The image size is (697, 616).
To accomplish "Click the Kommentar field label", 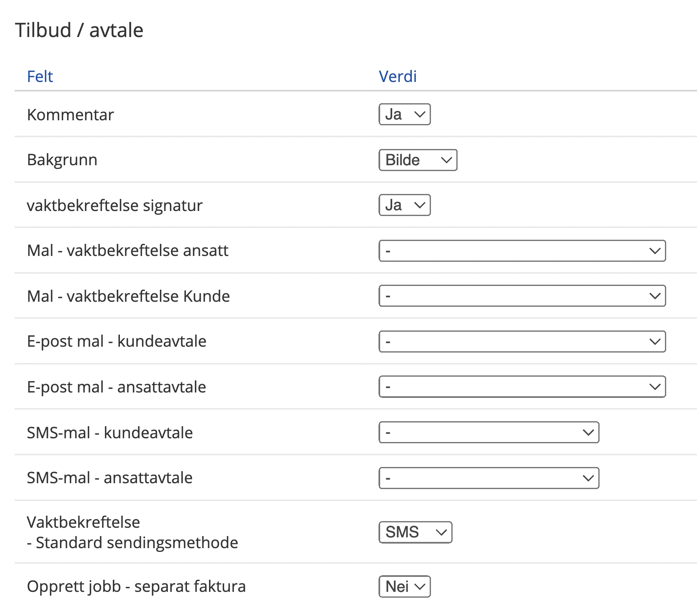I will click(70, 115).
